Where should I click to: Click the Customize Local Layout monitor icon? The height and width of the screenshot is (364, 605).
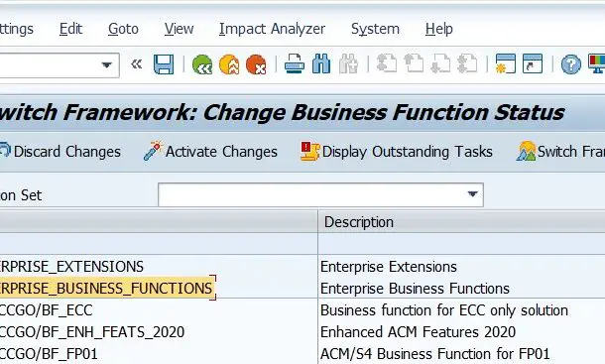(596, 64)
